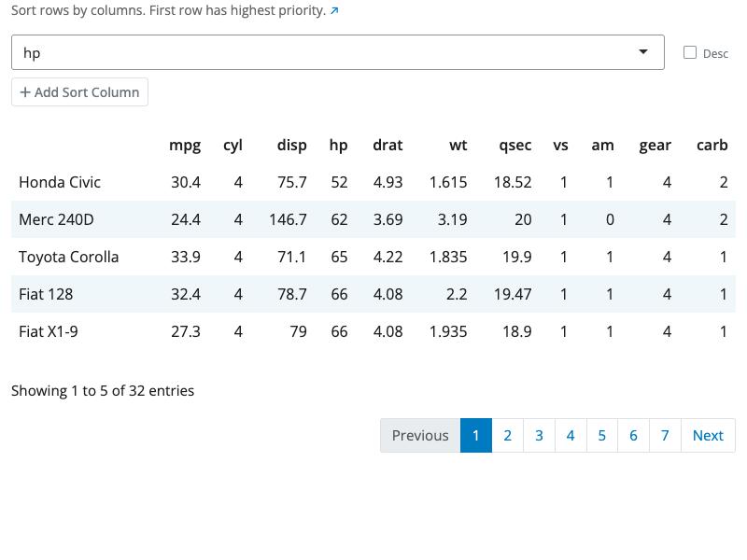Open the external link arrow icon

[x=334, y=12]
